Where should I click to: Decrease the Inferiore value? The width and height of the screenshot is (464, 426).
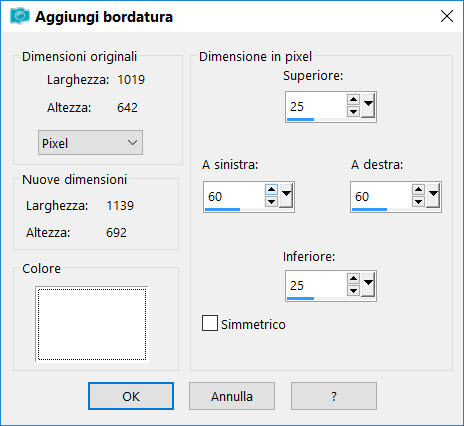click(353, 290)
